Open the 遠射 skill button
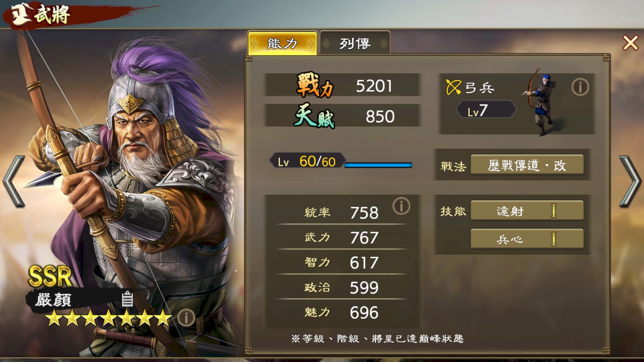The width and height of the screenshot is (644, 362). click(x=527, y=210)
